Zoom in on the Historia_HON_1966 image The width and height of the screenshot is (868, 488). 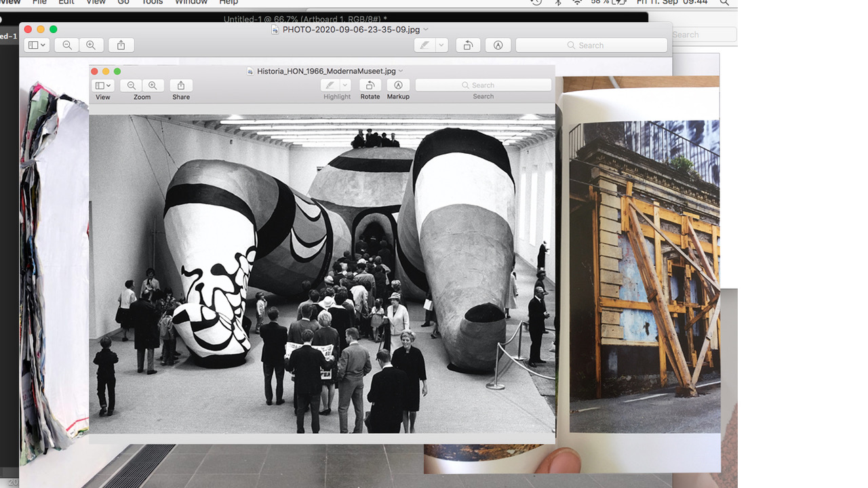[153, 85]
